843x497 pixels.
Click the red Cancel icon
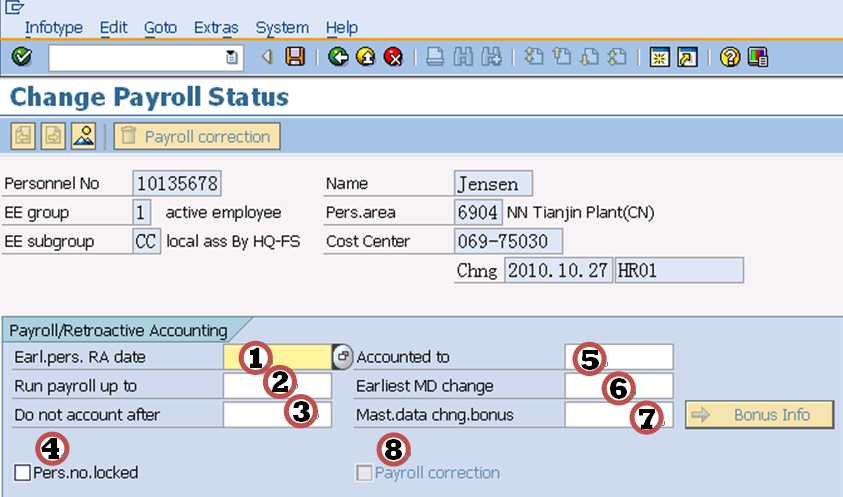coord(393,58)
